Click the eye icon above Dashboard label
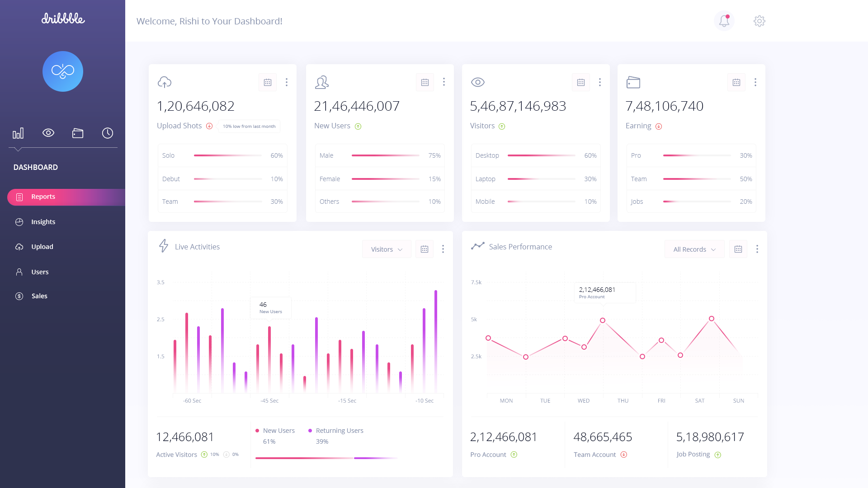Viewport: 868px width, 488px height. [48, 133]
